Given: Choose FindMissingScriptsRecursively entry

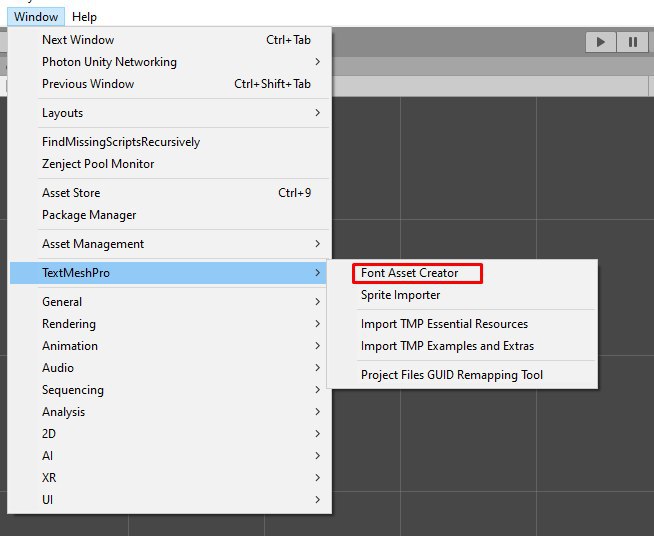Looking at the screenshot, I should click(169, 142).
